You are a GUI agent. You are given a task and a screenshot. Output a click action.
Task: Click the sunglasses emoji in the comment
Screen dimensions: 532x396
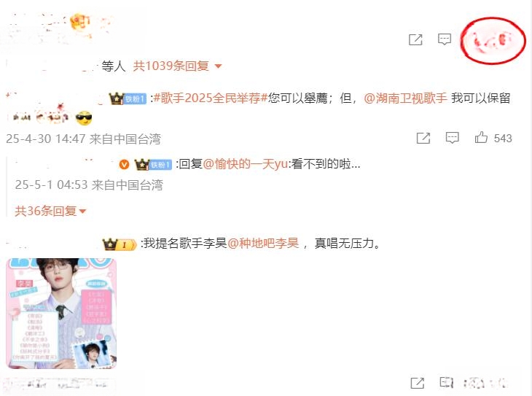[84, 118]
